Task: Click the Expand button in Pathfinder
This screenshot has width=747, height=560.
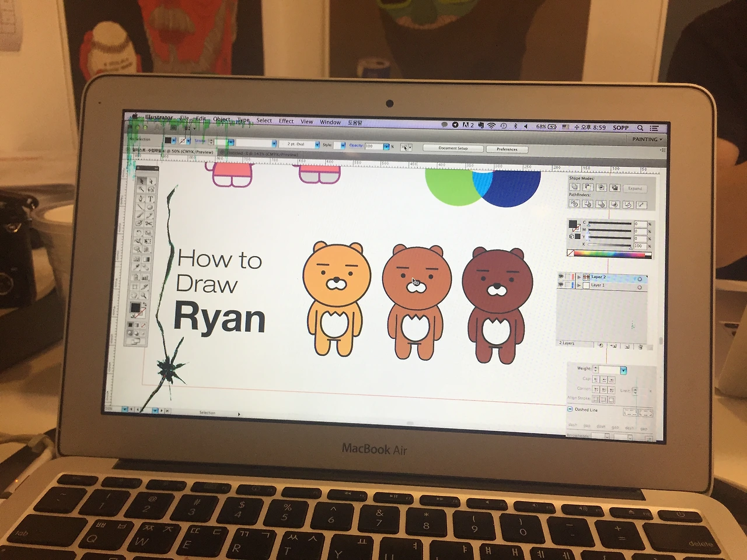Action: [635, 188]
